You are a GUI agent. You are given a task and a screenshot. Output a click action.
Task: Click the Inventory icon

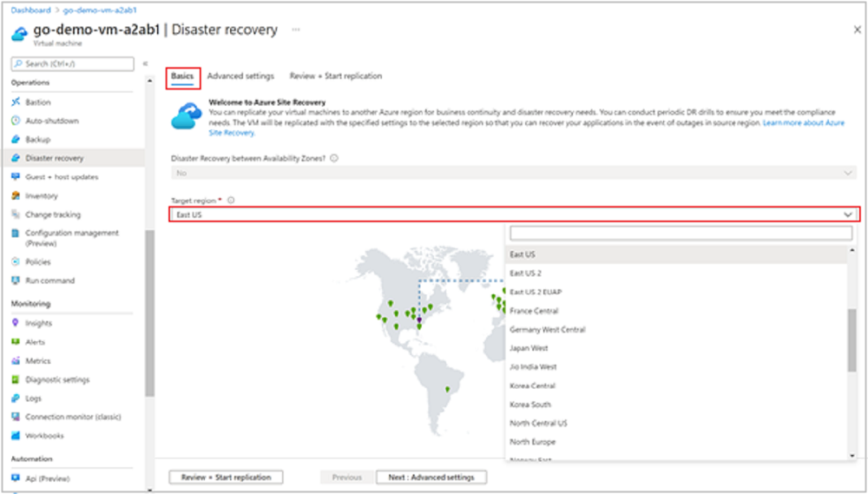tap(16, 195)
